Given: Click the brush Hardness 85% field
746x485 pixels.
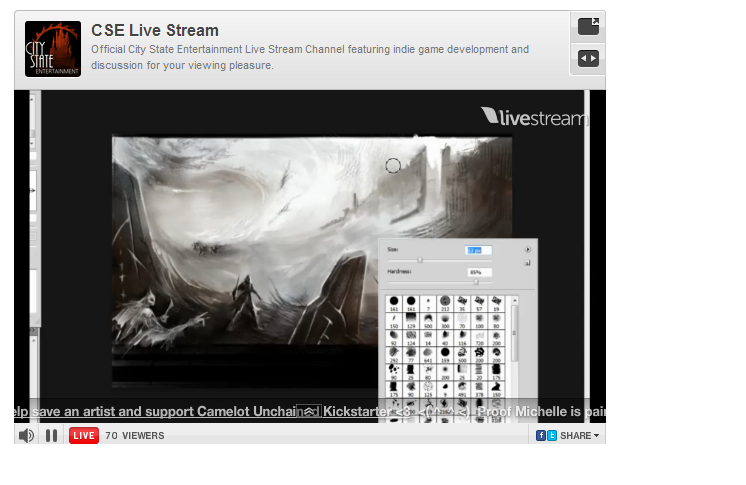Looking at the screenshot, I should (480, 272).
